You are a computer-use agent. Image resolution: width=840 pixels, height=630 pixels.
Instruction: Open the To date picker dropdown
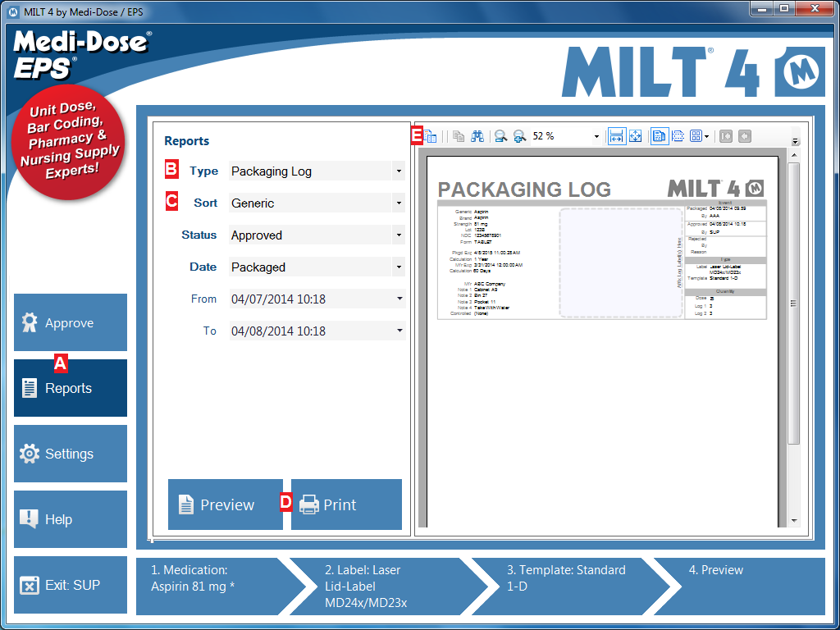click(x=399, y=331)
